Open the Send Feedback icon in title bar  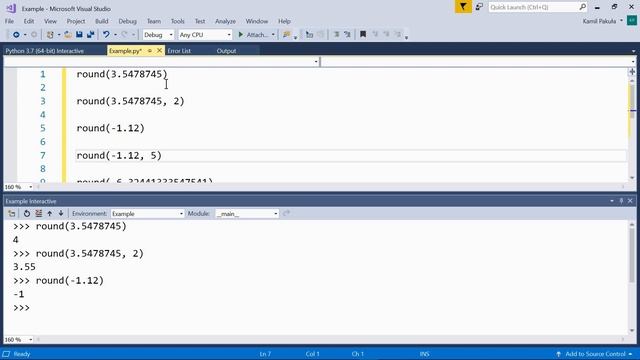(479, 7)
